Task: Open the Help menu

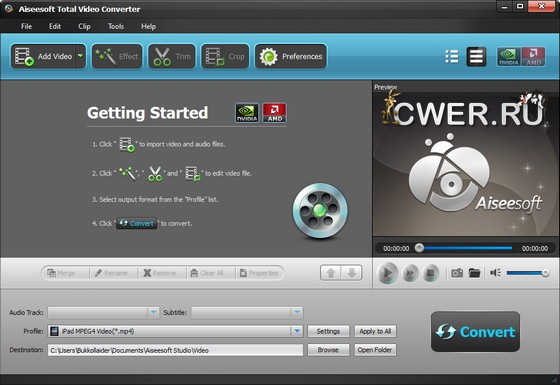Action: (x=148, y=26)
